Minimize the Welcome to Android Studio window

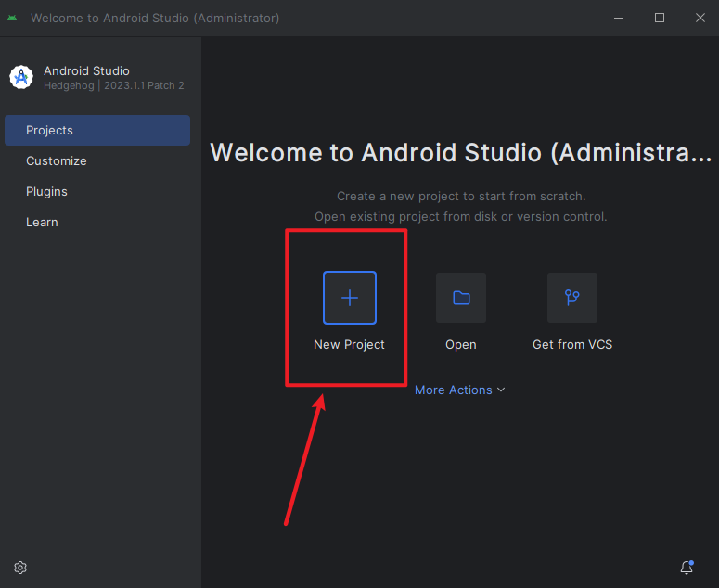(617, 19)
